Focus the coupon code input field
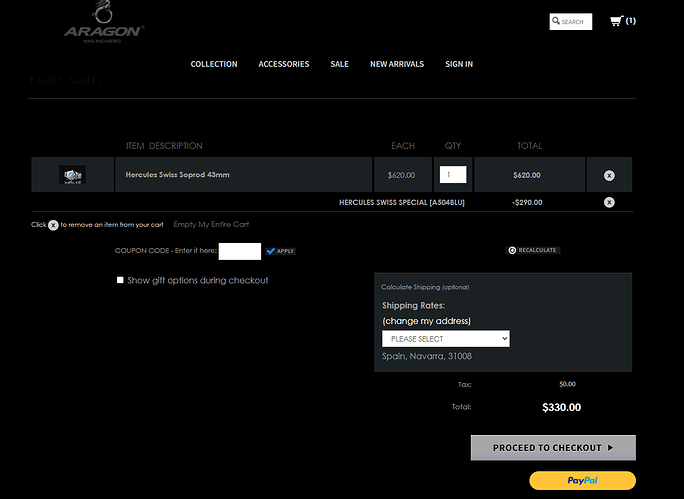Viewport: 684px width, 499px height. point(239,251)
